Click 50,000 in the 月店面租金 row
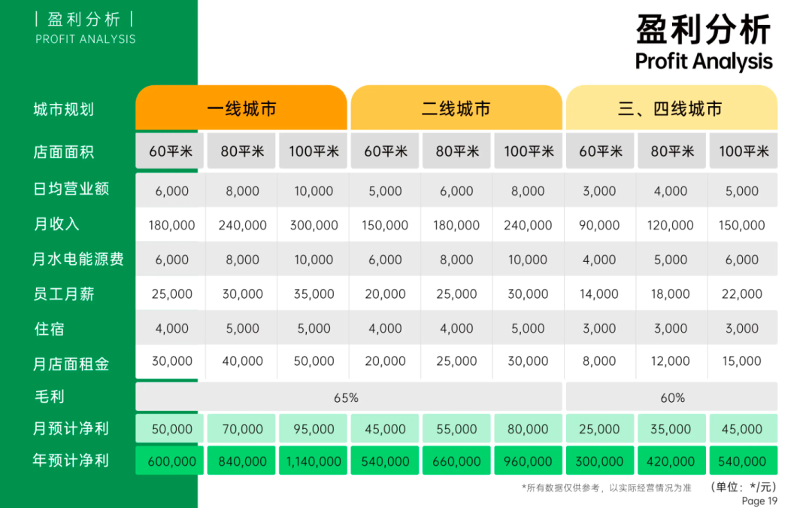 click(314, 360)
